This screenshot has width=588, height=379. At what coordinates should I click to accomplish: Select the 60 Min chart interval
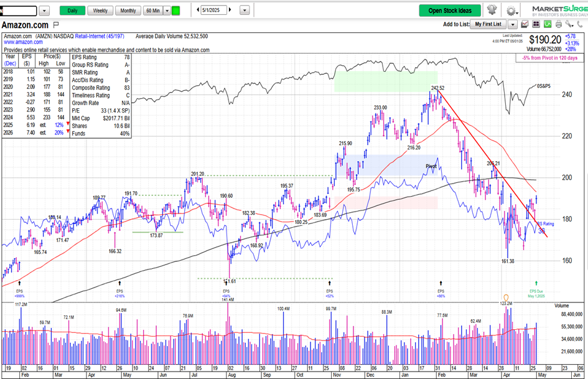153,11
